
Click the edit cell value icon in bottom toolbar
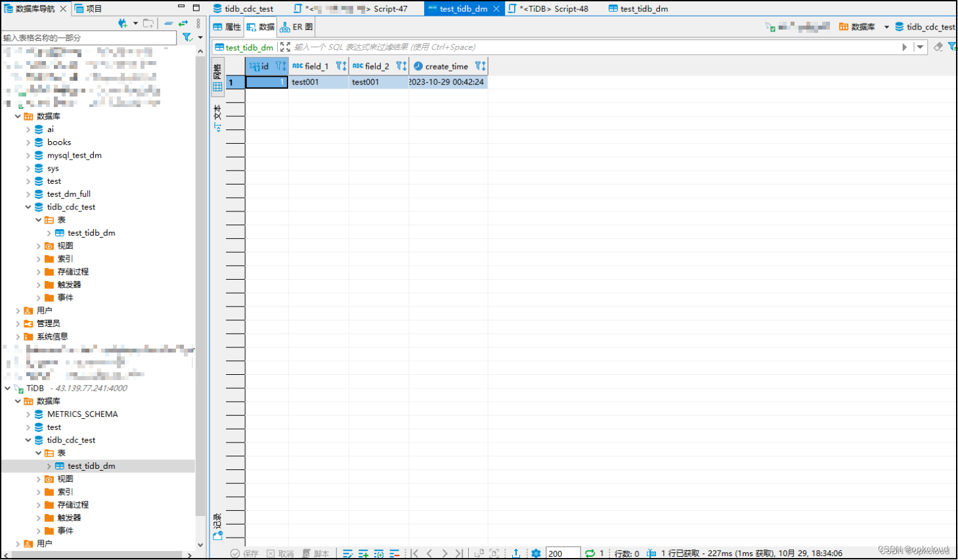pyautogui.click(x=348, y=553)
